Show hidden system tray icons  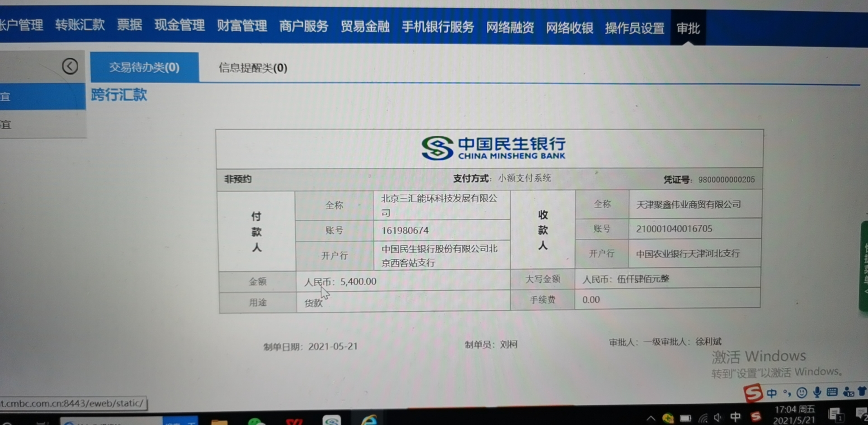[x=651, y=418]
